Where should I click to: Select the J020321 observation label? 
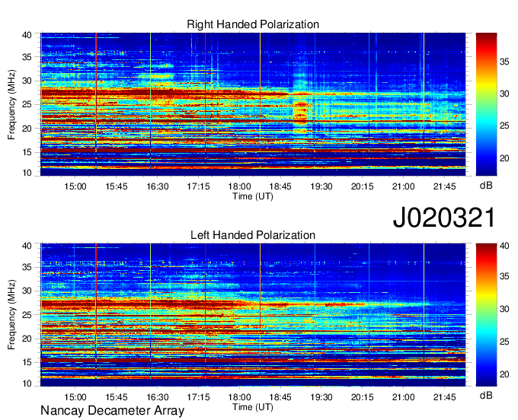point(444,218)
